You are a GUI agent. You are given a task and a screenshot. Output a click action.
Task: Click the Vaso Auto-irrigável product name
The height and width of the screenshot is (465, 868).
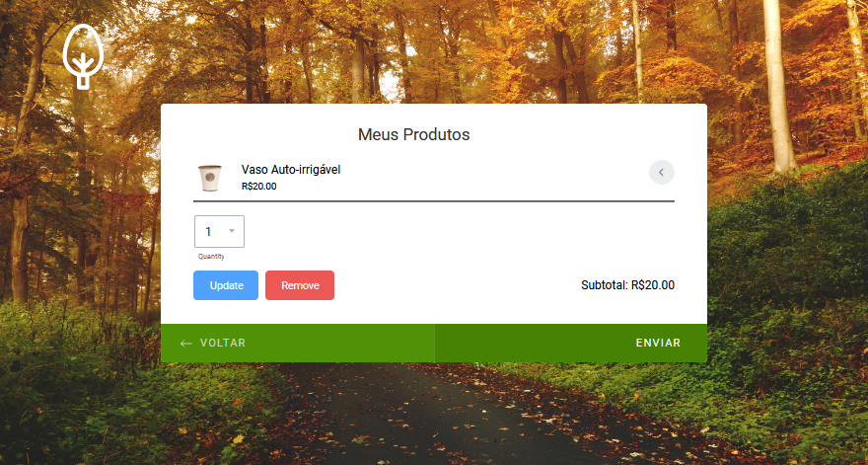point(291,170)
